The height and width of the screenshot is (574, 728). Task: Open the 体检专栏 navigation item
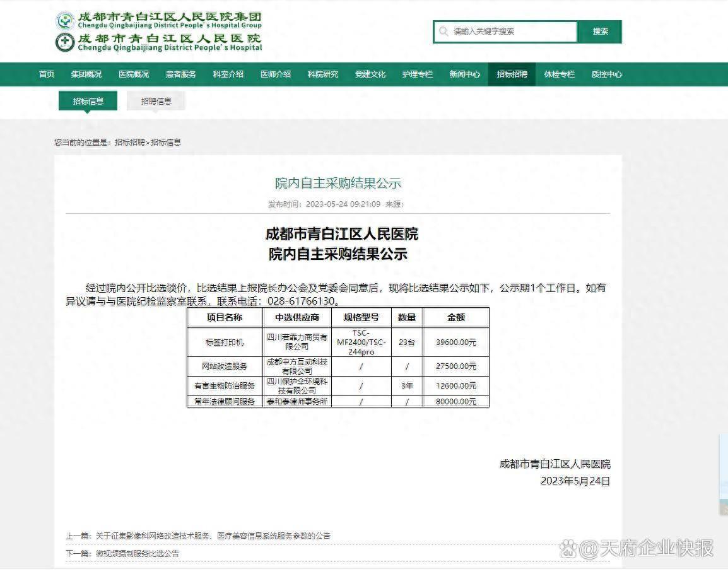pos(560,74)
